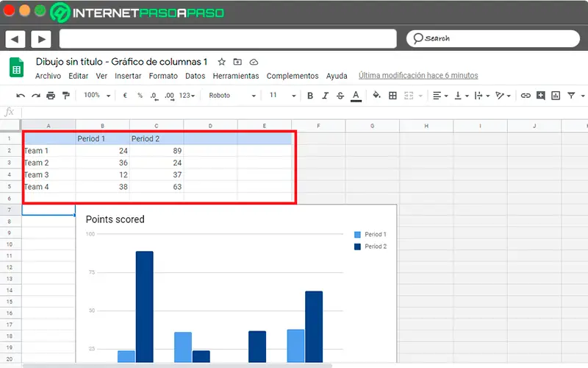Click the magnifier icon in Search box

point(417,38)
